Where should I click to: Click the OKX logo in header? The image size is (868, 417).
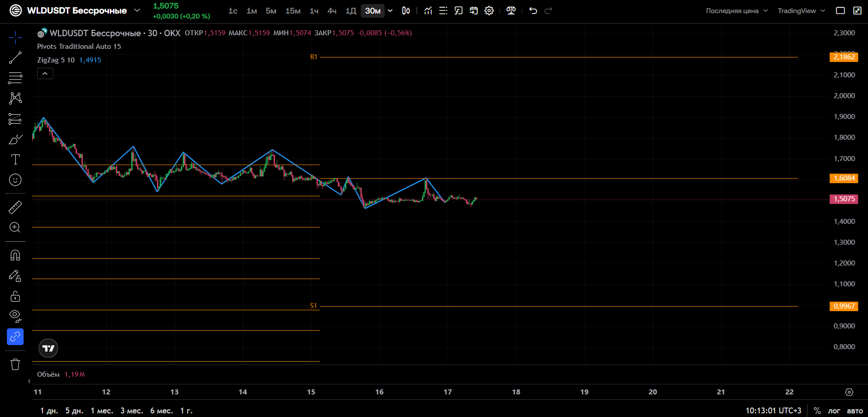coord(16,10)
